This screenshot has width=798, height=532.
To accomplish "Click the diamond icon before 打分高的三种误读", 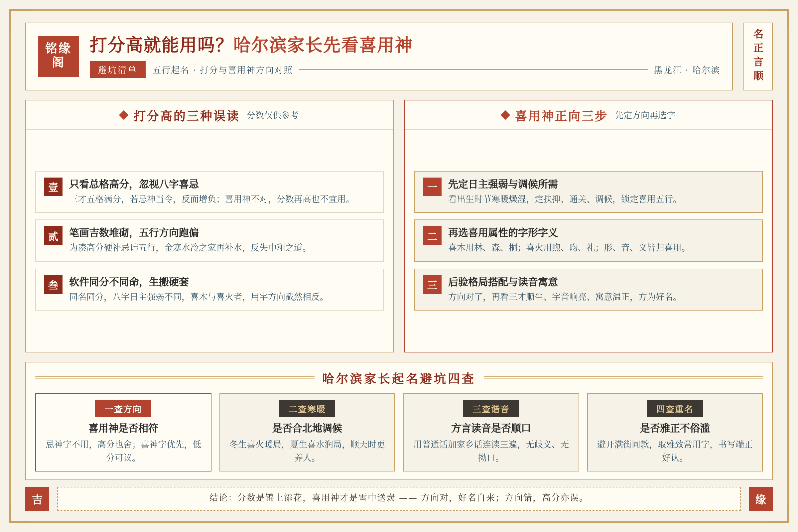I will click(x=124, y=115).
